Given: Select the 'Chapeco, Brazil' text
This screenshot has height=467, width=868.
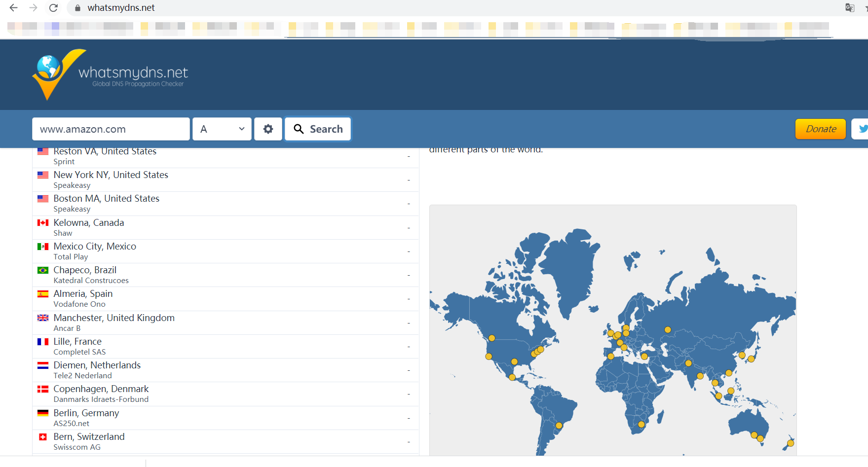Looking at the screenshot, I should (x=85, y=270).
